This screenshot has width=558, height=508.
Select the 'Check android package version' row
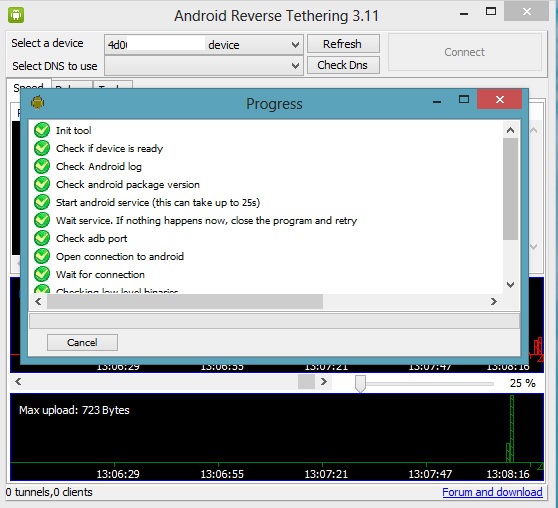(x=128, y=184)
